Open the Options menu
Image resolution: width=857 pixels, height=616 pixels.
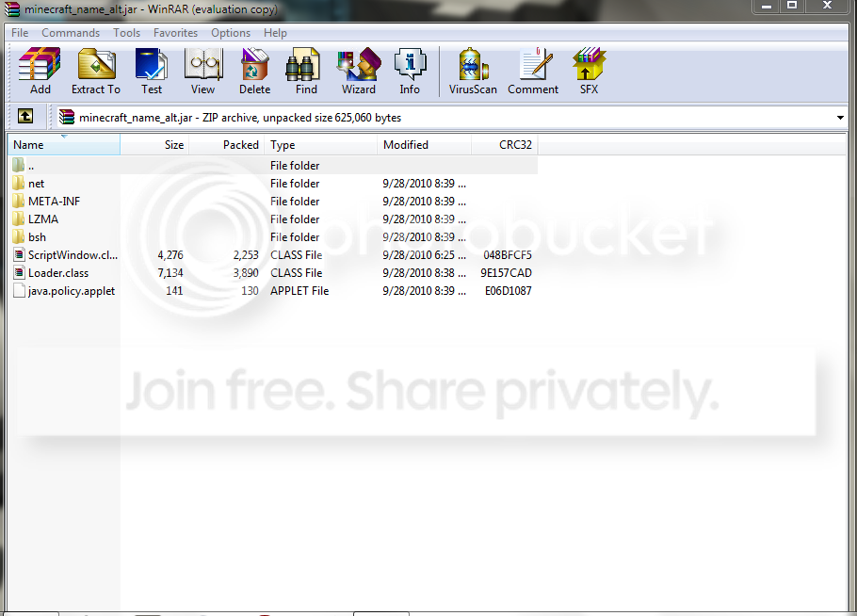point(231,33)
